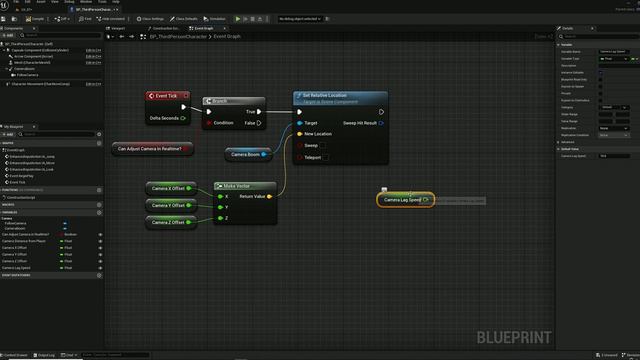Open the My Blueprint settings gear
The image size is (640, 360).
99,134
